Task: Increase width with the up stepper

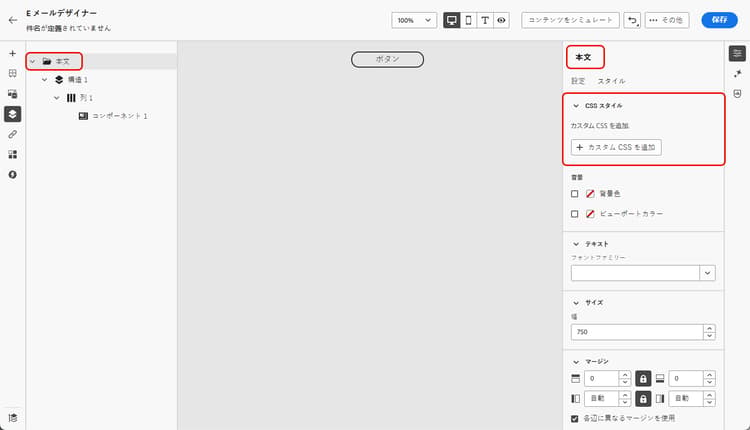Action: point(709,328)
